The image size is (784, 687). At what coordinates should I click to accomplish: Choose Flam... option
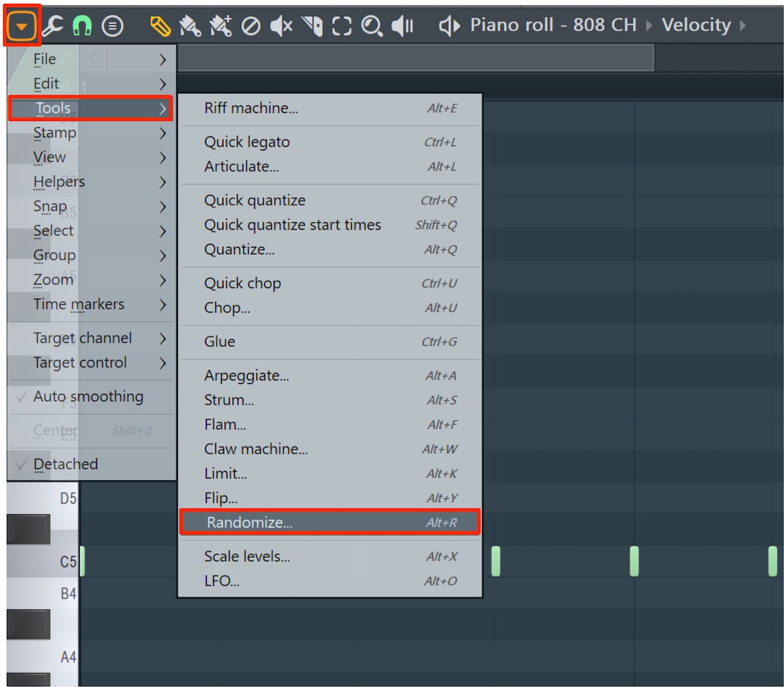click(330, 425)
